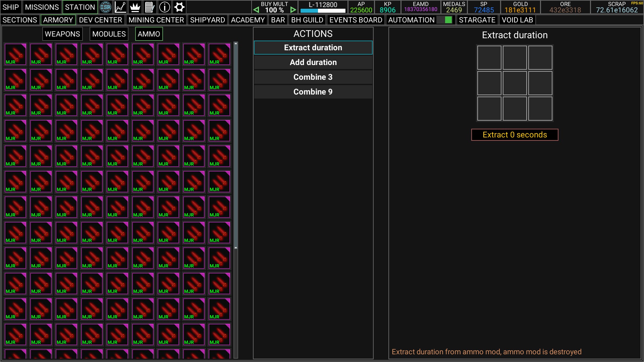This screenshot has width=644, height=362.
Task: Open the ISR badge icon
Action: tap(105, 7)
